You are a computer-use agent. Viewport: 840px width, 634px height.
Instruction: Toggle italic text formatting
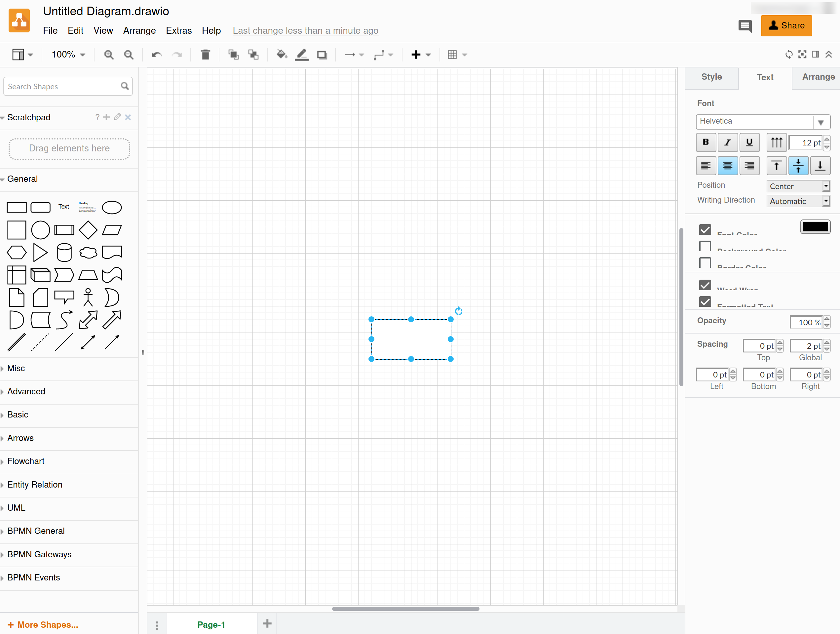tap(728, 142)
